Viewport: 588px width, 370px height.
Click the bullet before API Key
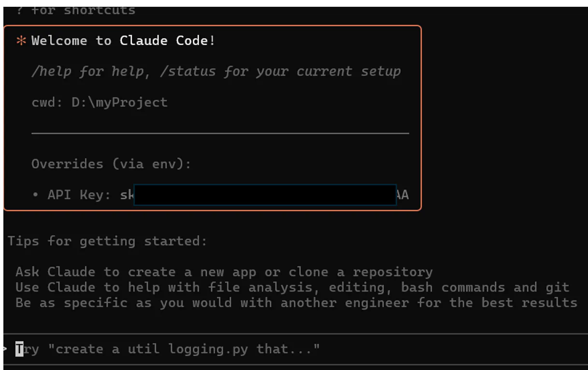pyautogui.click(x=35, y=195)
